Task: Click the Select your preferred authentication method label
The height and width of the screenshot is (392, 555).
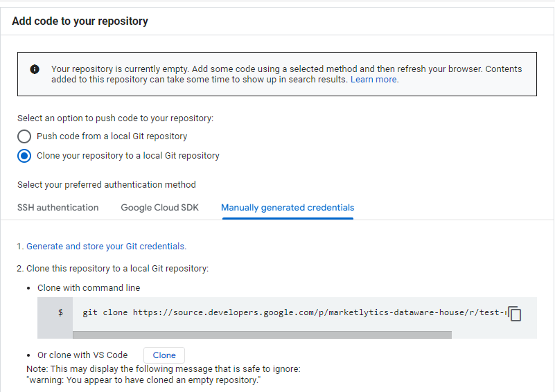Action: pos(106,185)
